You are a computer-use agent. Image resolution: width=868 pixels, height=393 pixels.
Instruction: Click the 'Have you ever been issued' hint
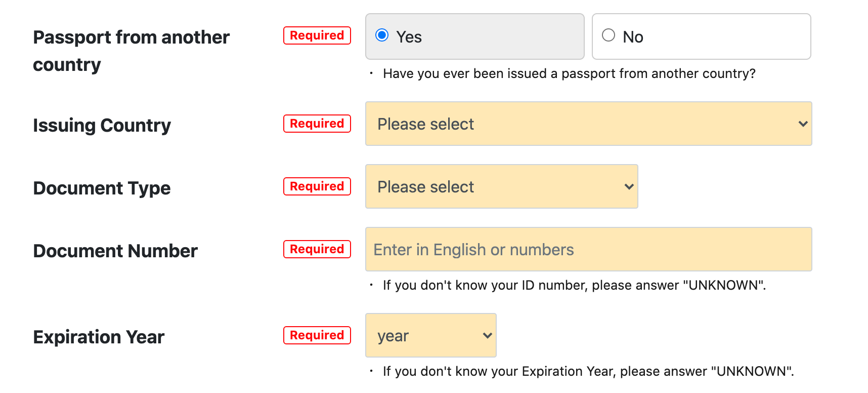coord(569,74)
